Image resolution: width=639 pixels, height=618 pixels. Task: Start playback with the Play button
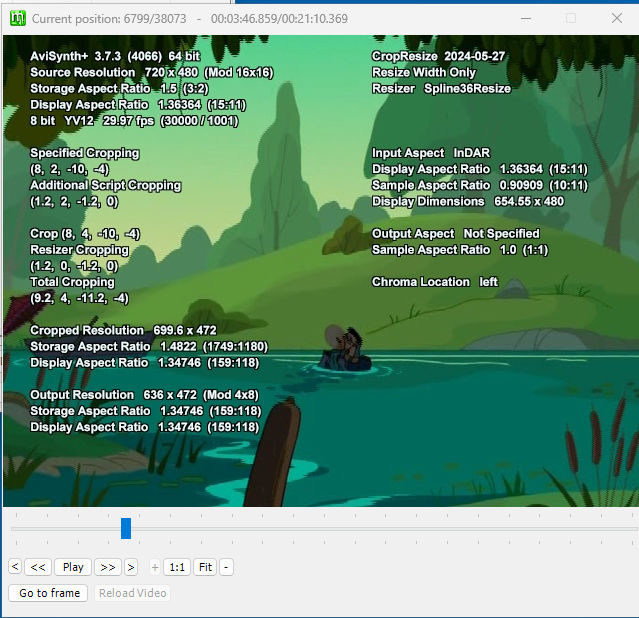[73, 567]
